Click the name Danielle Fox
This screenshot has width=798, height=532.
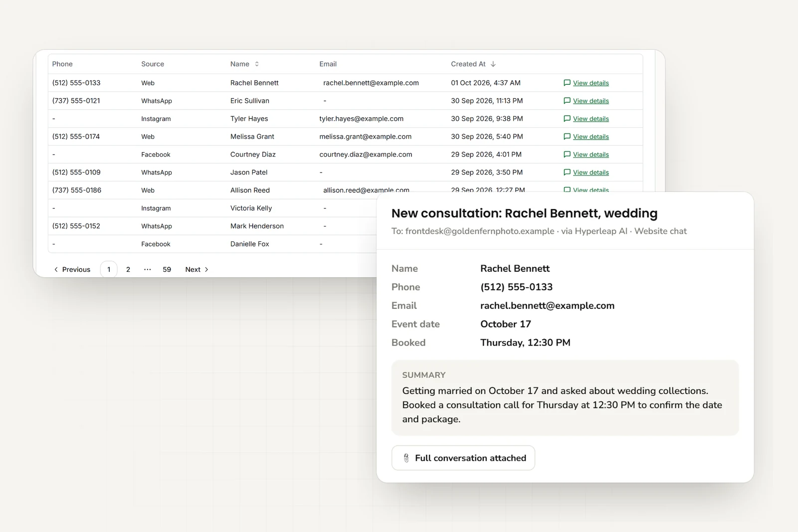pyautogui.click(x=250, y=244)
